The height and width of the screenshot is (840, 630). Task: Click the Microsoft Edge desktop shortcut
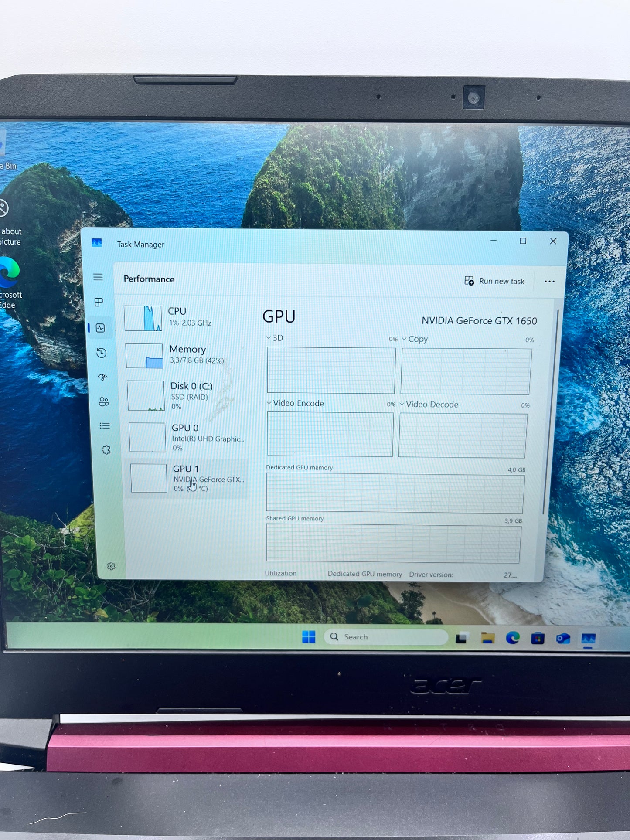[x=10, y=282]
